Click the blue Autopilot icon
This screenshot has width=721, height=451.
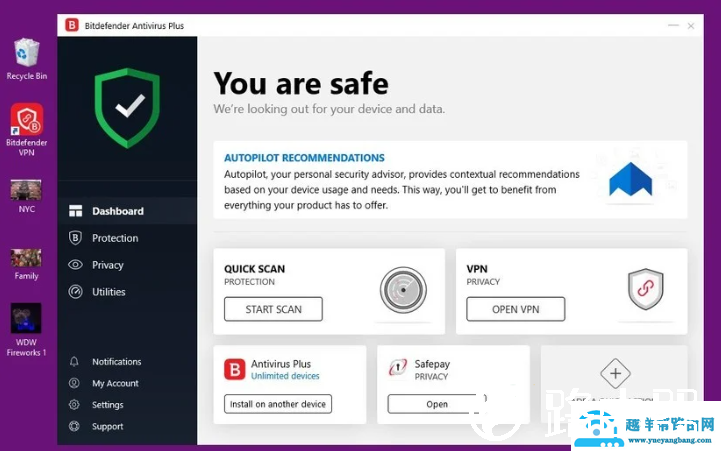[630, 179]
